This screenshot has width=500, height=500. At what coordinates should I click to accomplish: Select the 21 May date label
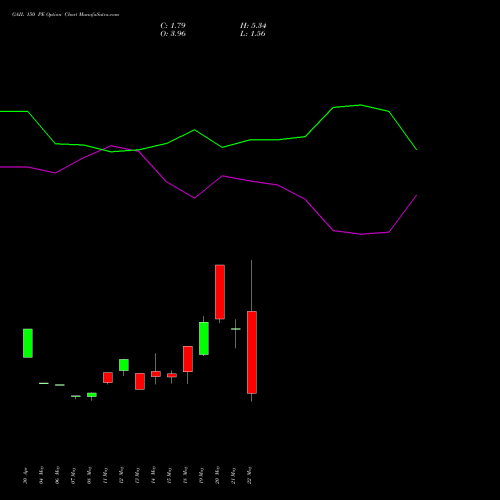point(234,476)
